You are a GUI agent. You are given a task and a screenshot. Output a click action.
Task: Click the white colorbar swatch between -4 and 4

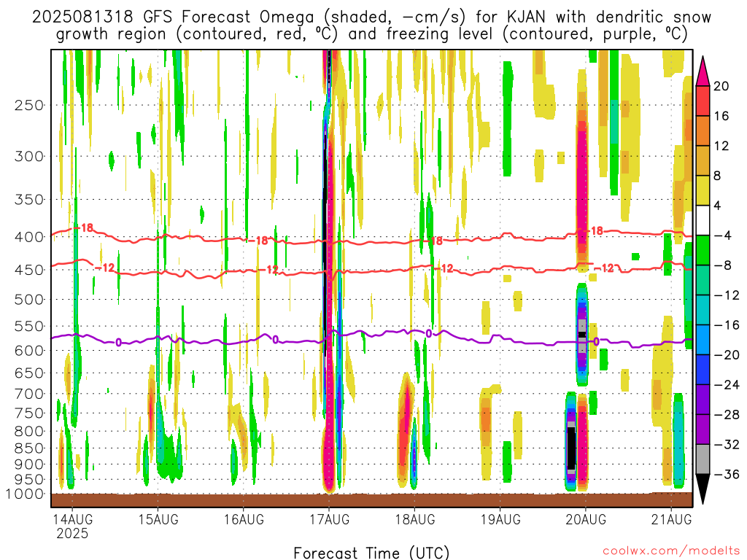(703, 220)
